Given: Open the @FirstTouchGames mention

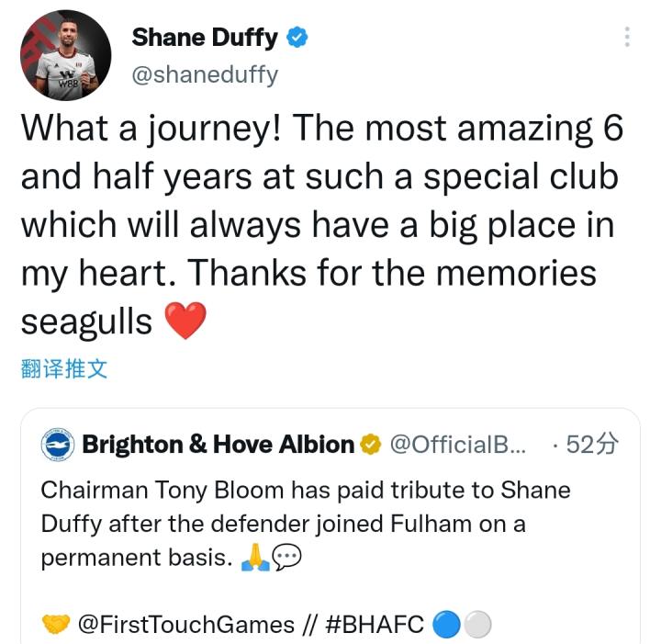Looking at the screenshot, I should [186, 625].
